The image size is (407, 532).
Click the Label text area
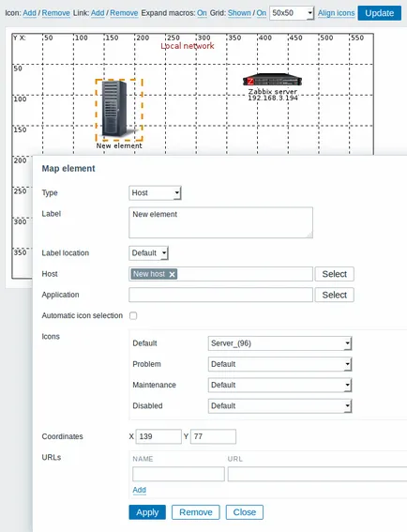(x=220, y=222)
